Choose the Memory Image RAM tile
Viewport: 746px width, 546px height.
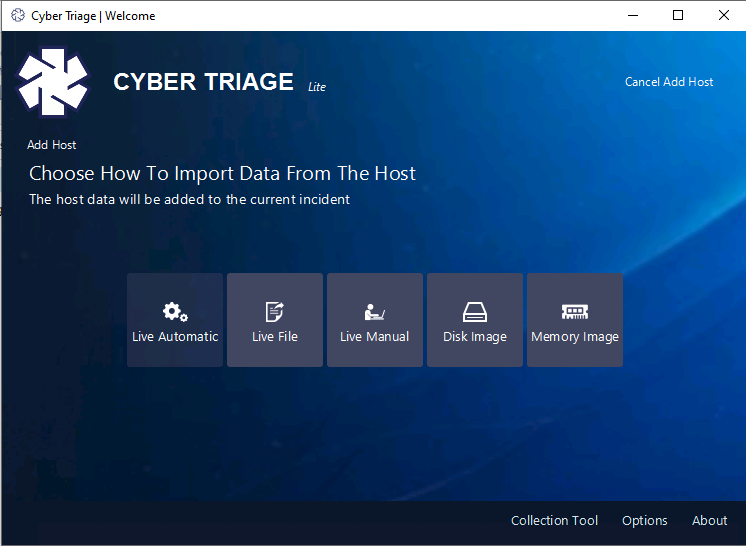(575, 320)
